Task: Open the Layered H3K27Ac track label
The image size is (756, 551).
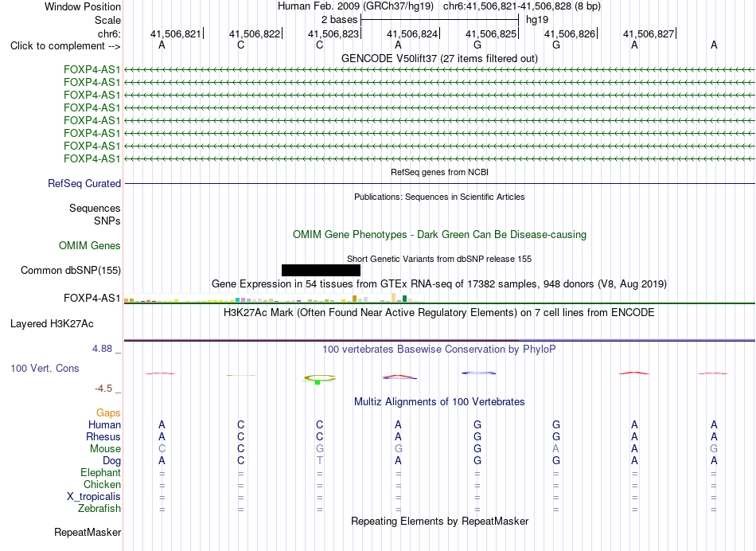Action: [52, 324]
